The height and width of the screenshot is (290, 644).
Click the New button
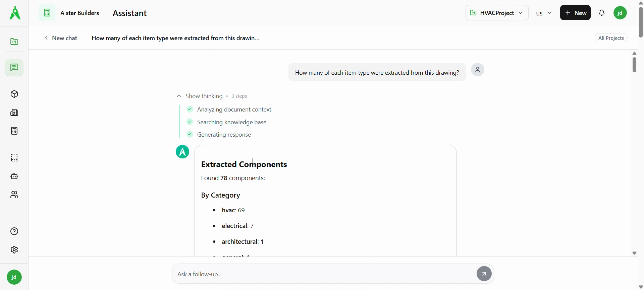(x=575, y=13)
